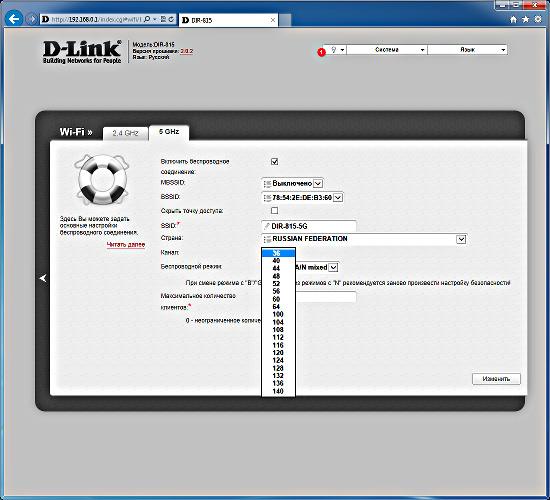The height and width of the screenshot is (500, 550).
Task: Select channel 40
Action: point(278,261)
